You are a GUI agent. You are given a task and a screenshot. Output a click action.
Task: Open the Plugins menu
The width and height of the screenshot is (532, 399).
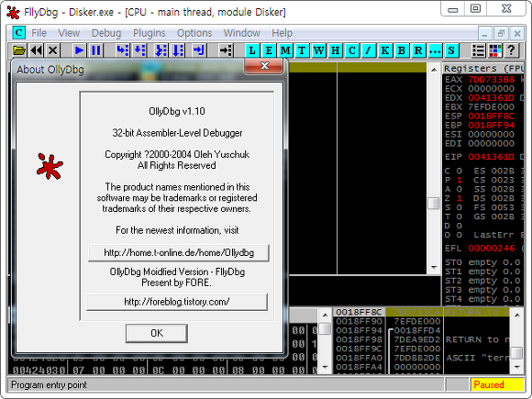(149, 33)
